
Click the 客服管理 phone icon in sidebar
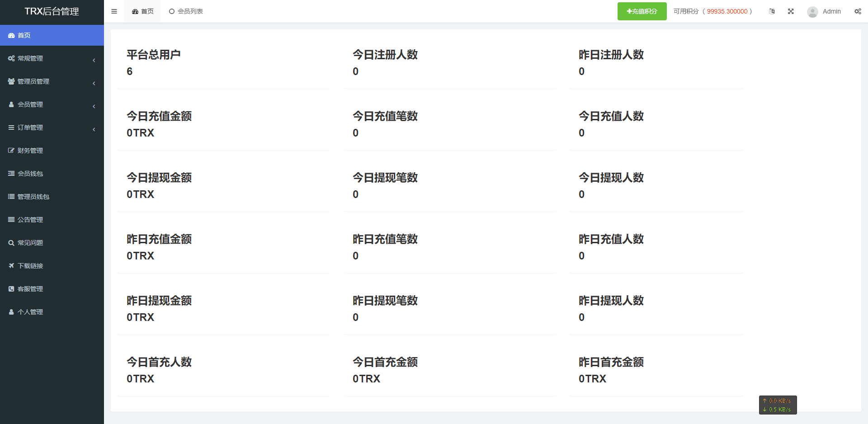11,289
